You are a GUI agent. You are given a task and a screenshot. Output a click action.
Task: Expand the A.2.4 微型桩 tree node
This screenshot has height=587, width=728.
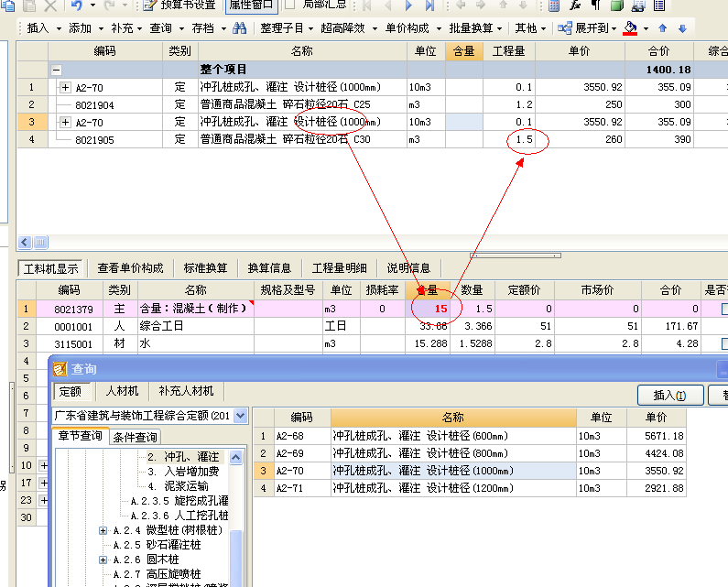click(103, 530)
